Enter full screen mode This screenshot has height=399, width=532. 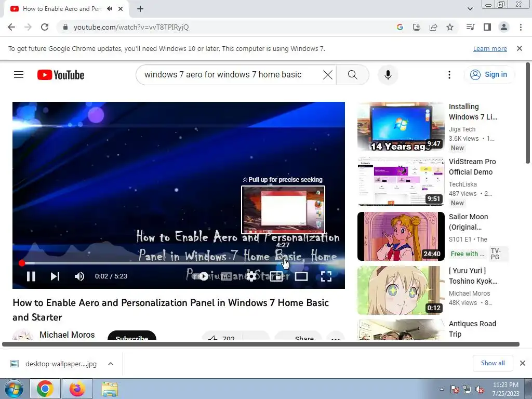pyautogui.click(x=326, y=276)
